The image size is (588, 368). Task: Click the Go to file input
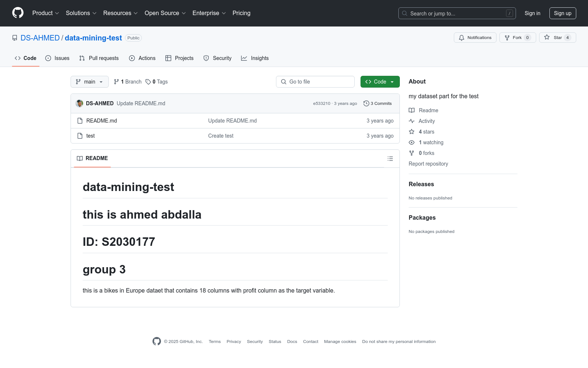[315, 82]
